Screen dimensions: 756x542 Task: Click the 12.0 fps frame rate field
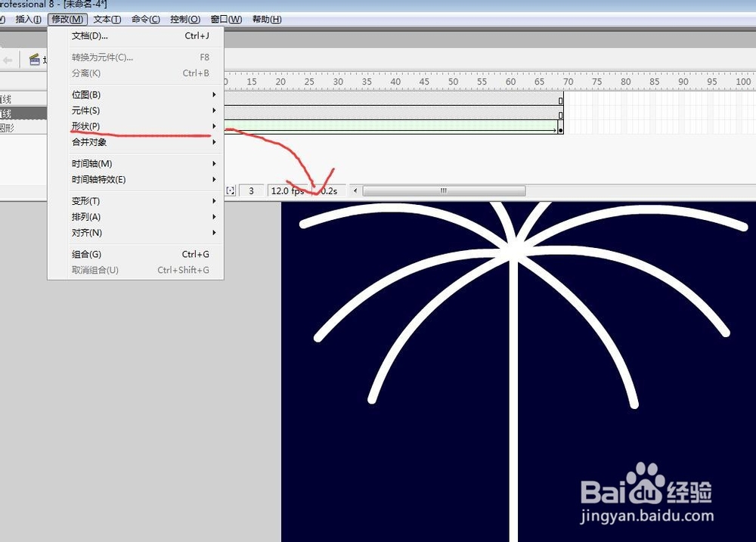pyautogui.click(x=288, y=191)
